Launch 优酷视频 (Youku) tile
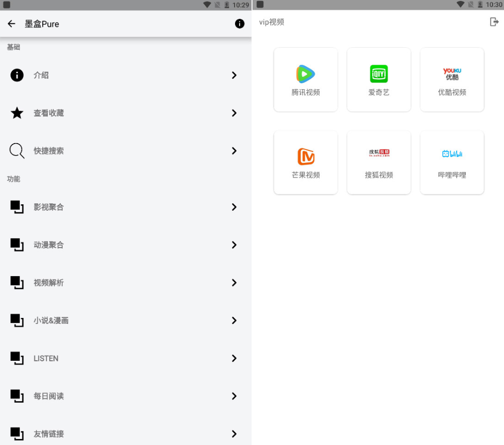504x445 pixels. click(452, 80)
